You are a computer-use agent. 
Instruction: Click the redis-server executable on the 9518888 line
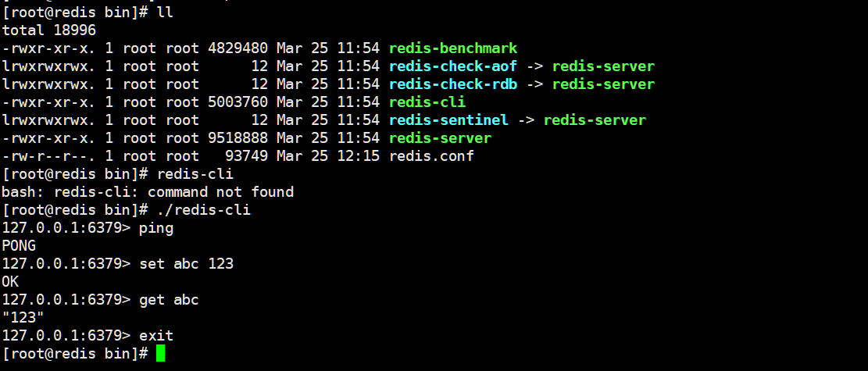[x=440, y=138]
